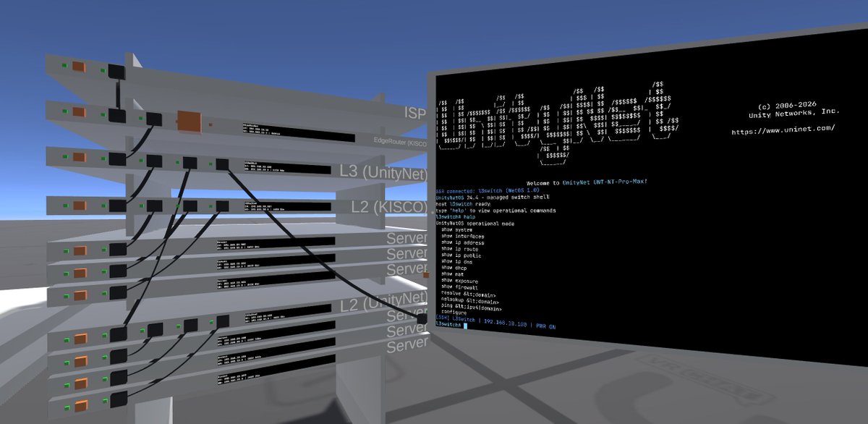
Task: Click the 'EdgeRouter (KISCO' device label
Action: (400, 140)
